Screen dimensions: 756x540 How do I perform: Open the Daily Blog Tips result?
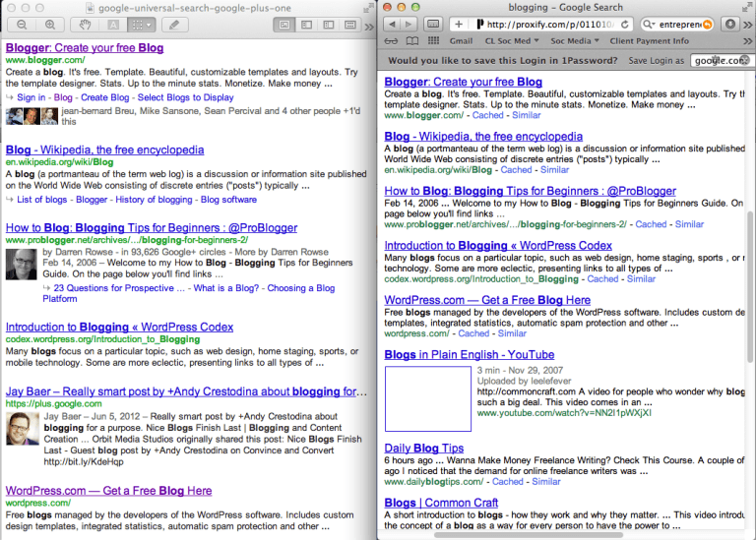click(424, 449)
